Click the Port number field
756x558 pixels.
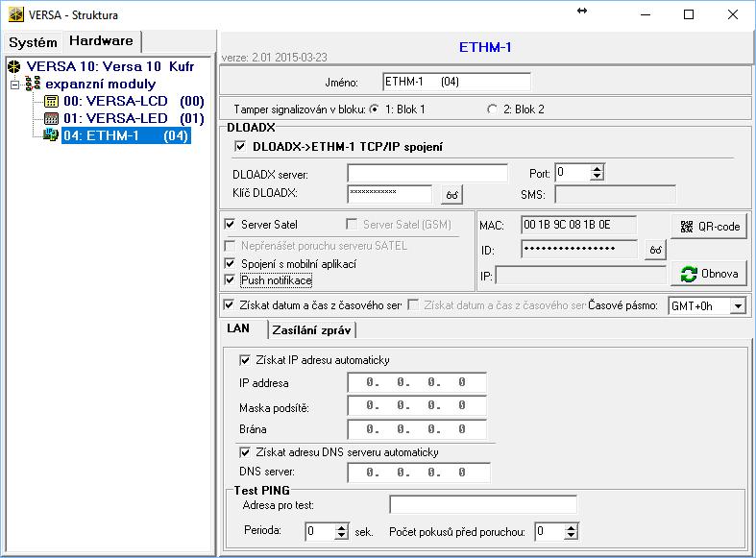573,173
